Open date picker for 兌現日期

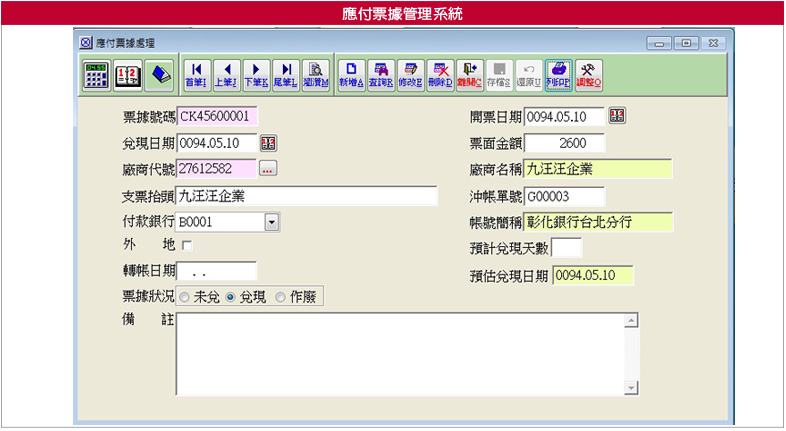(x=268, y=142)
